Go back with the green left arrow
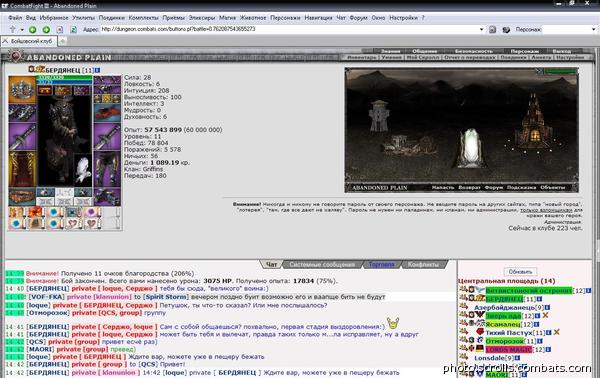Image resolution: width=600 pixels, height=378 pixels. click(x=33, y=29)
